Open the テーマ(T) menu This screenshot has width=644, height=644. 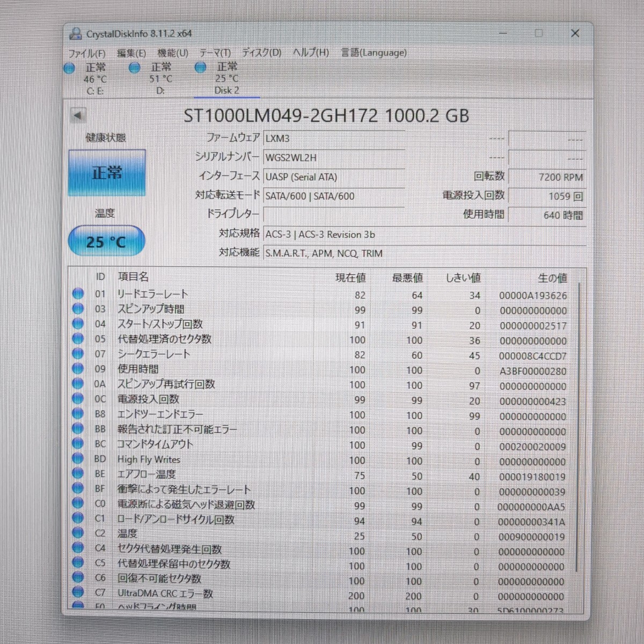click(215, 53)
